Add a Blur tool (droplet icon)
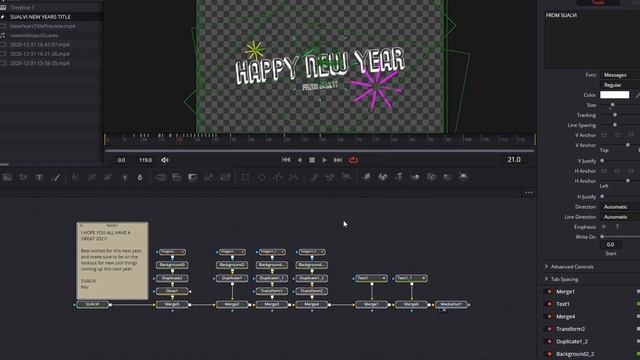The image size is (640, 360). tap(140, 177)
